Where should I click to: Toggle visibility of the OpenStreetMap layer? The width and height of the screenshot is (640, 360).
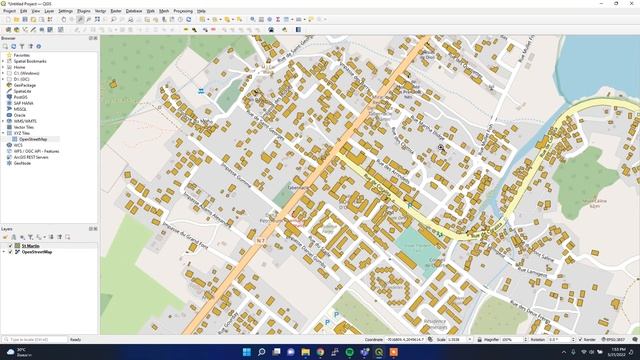pyautogui.click(x=11, y=252)
